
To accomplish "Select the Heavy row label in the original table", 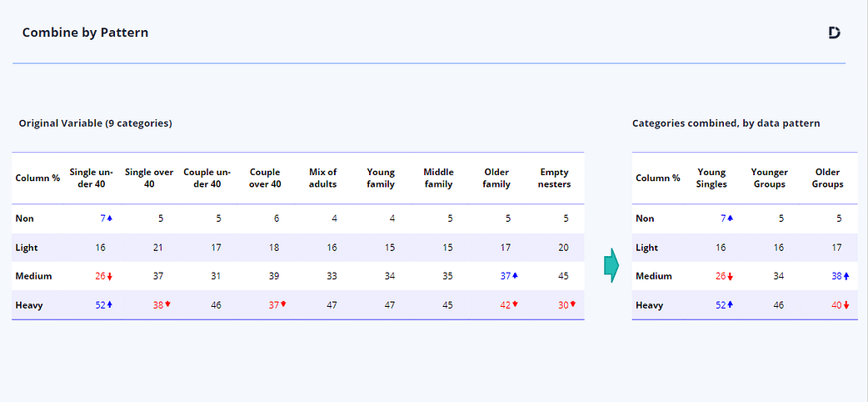I will [29, 305].
